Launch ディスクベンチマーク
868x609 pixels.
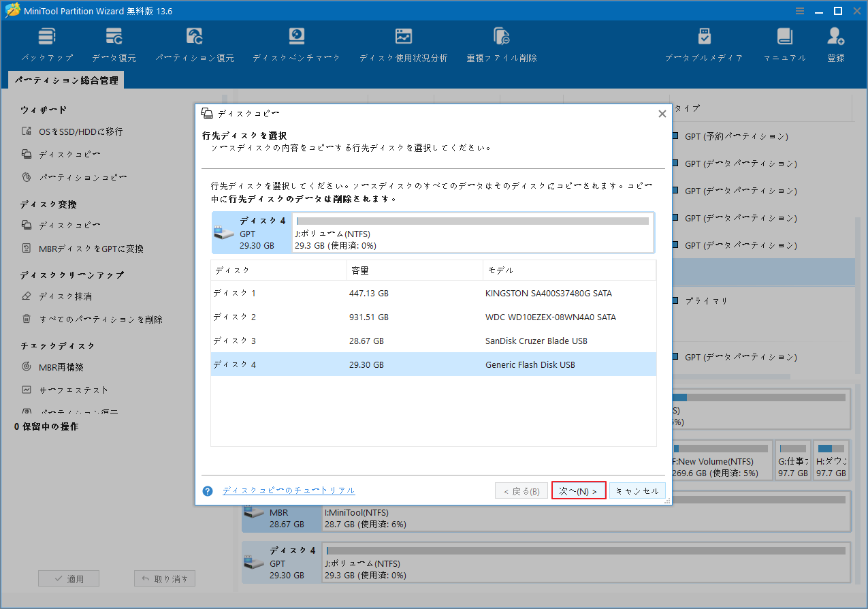coord(295,42)
